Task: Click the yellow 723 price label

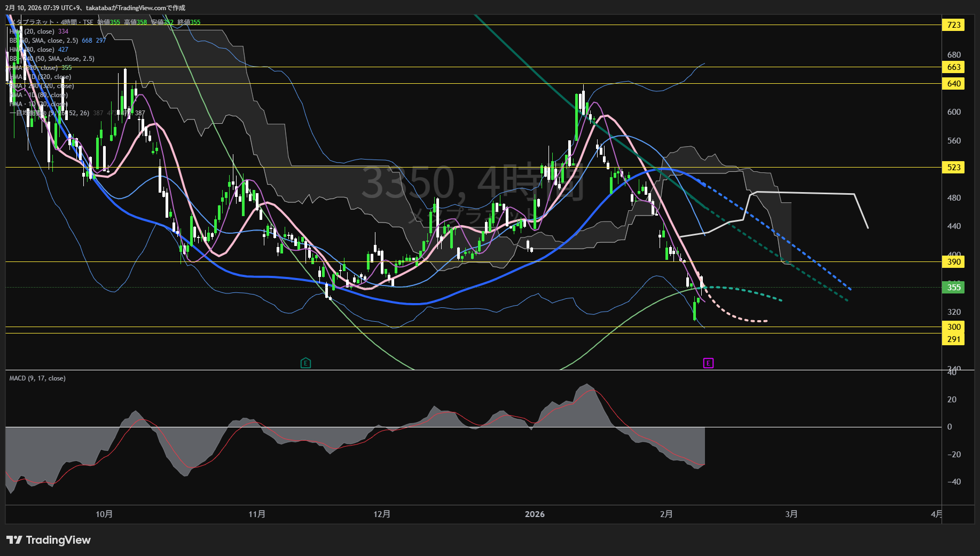Action: [954, 25]
